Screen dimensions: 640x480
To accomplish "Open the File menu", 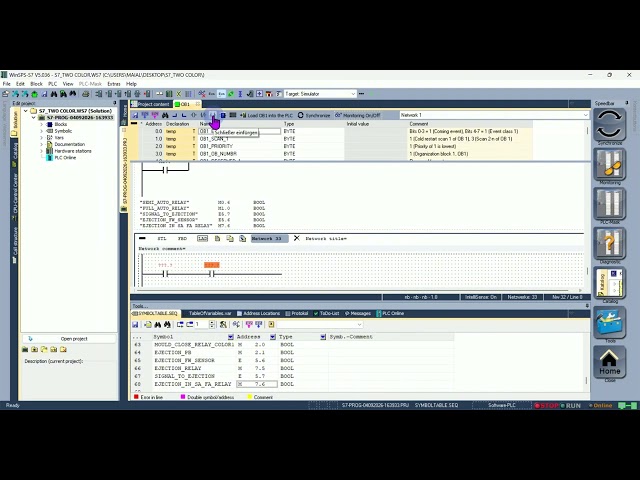I will (x=7, y=84).
